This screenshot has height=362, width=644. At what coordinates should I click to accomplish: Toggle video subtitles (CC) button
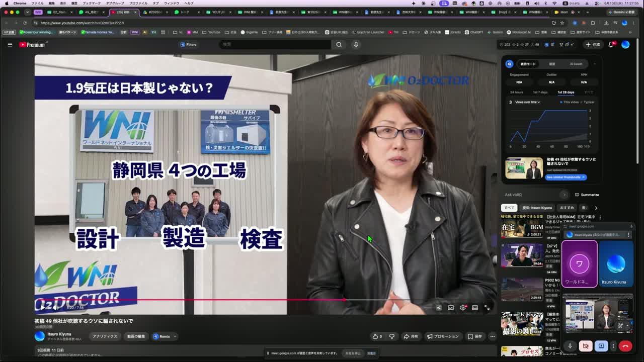click(x=451, y=307)
